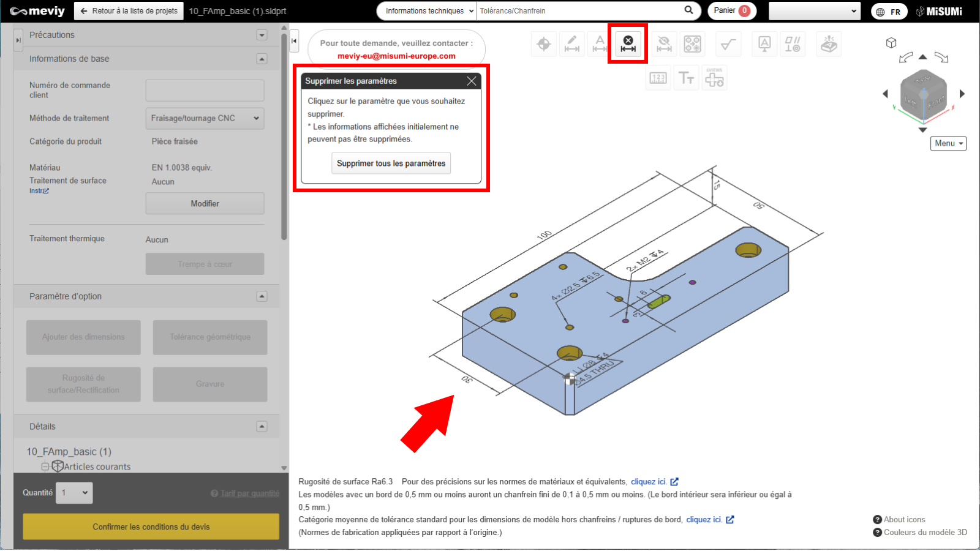This screenshot has height=551, width=980.
Task: Open the Quantité dropdown
Action: pyautogui.click(x=74, y=493)
